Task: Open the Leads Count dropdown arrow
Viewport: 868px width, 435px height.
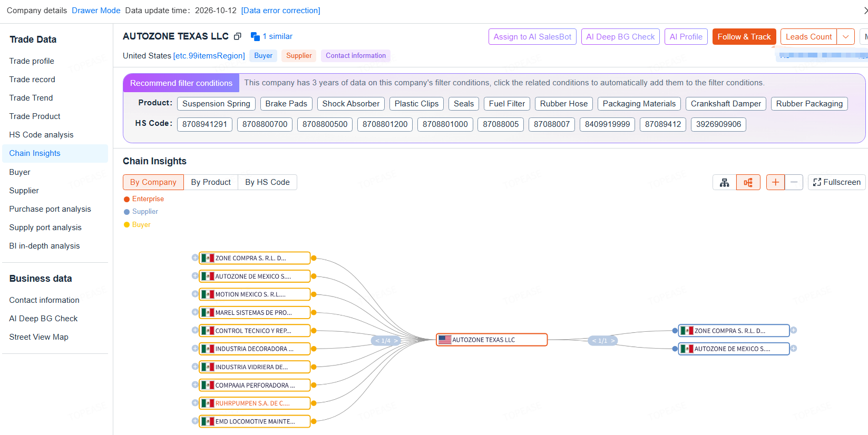Action: (x=845, y=37)
